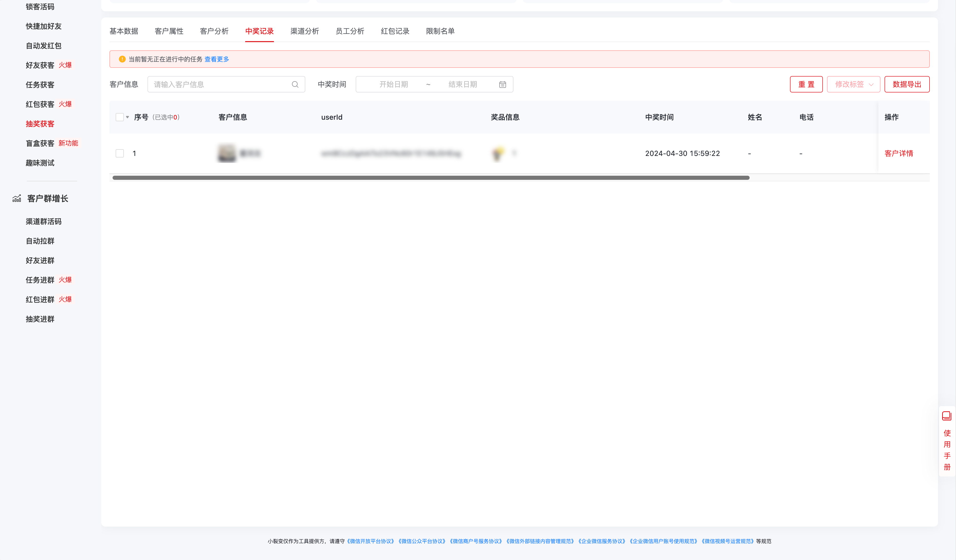
Task: Click the 重置 button
Action: click(806, 84)
